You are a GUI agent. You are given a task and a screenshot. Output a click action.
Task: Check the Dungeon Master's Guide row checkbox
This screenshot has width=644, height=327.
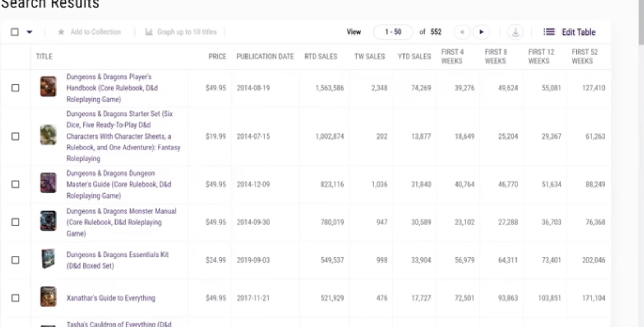pyautogui.click(x=15, y=184)
